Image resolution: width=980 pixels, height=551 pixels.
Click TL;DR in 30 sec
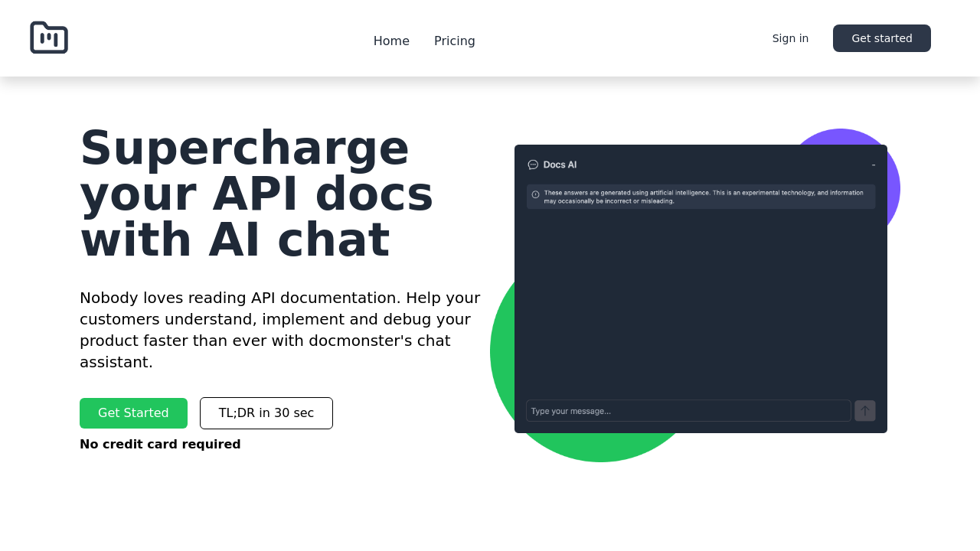pyautogui.click(x=266, y=412)
